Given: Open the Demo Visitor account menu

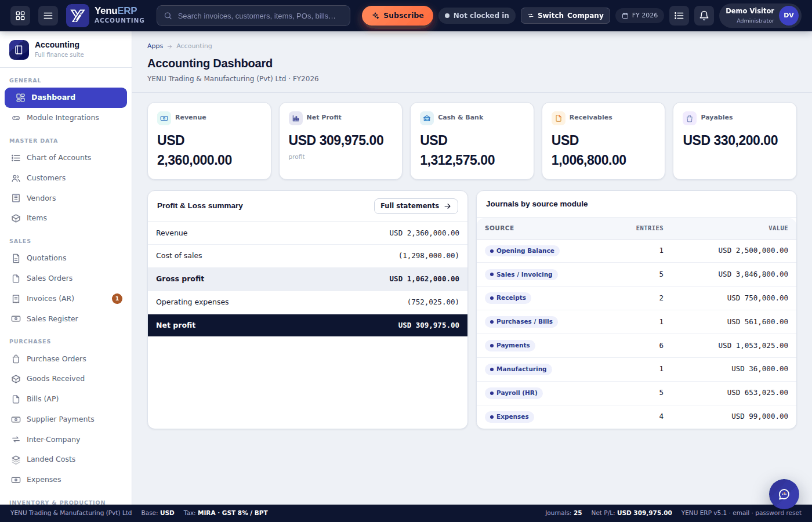Looking at the screenshot, I should click(760, 16).
